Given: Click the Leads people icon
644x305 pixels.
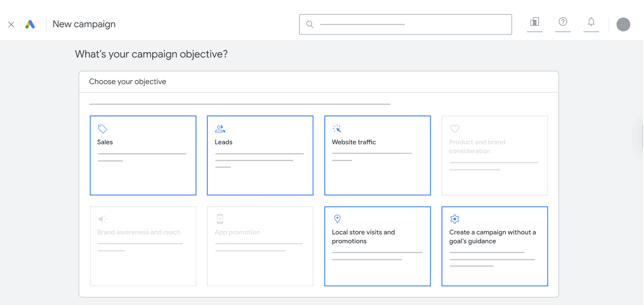Looking at the screenshot, I should point(220,129).
